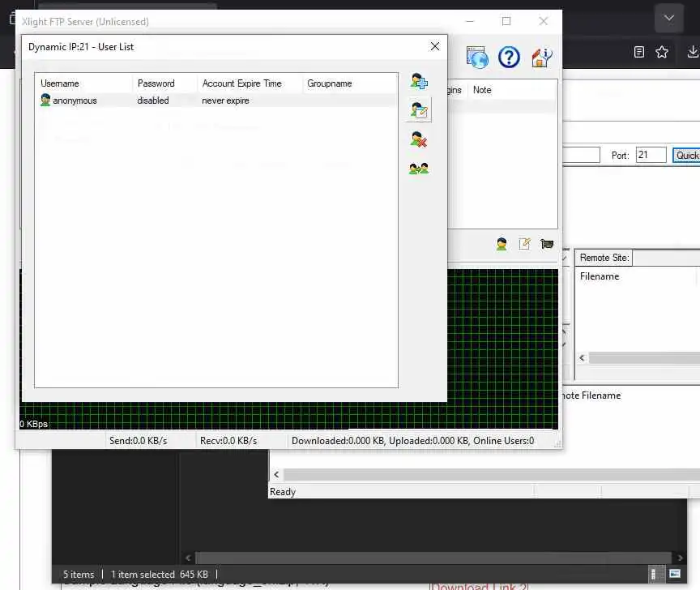Click the browser downloads arrow icon
Screen dimensions: 700x590
tap(693, 52)
